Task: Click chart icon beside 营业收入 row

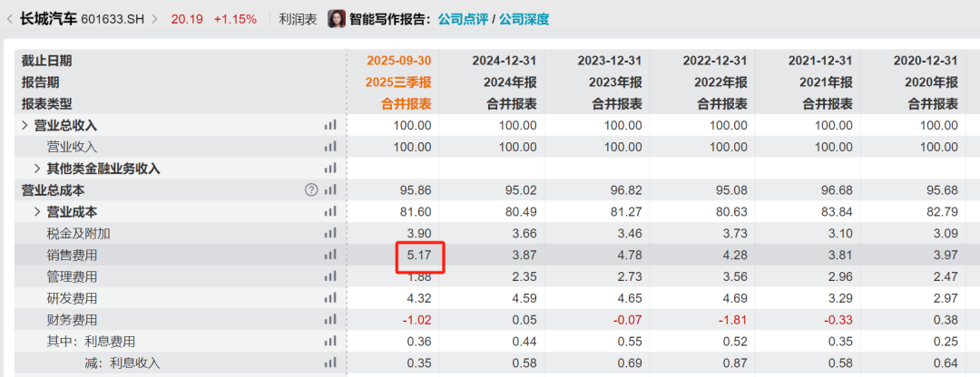Action: pos(330,147)
